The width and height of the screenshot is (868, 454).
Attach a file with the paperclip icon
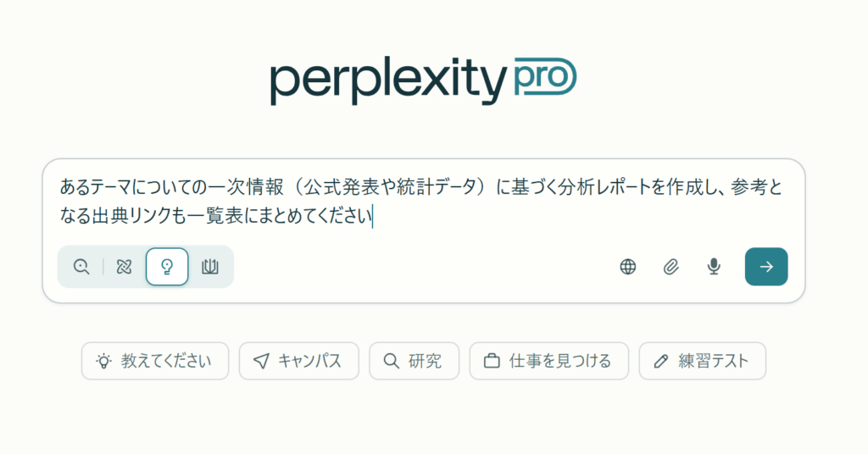click(x=671, y=267)
